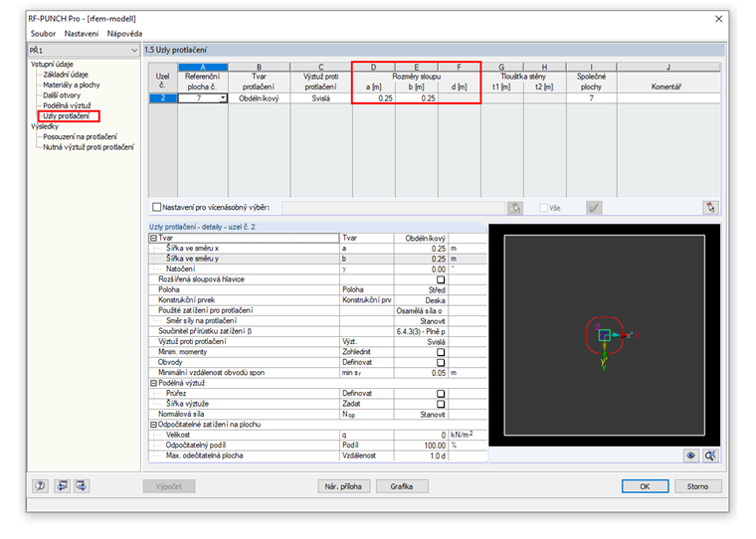Click the Komentář cell for node 2
This screenshot has width=756, height=539.
(x=668, y=98)
